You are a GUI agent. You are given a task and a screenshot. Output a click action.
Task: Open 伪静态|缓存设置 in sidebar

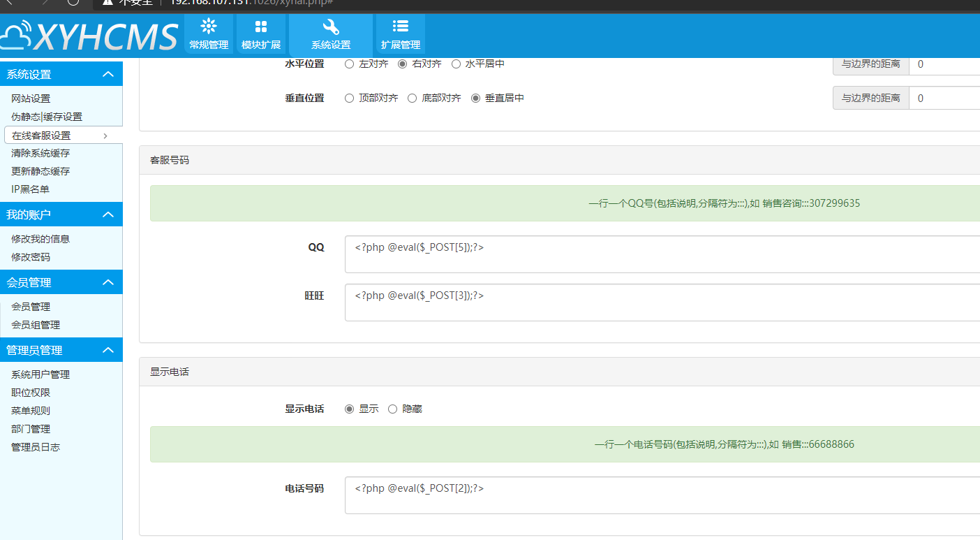point(47,117)
